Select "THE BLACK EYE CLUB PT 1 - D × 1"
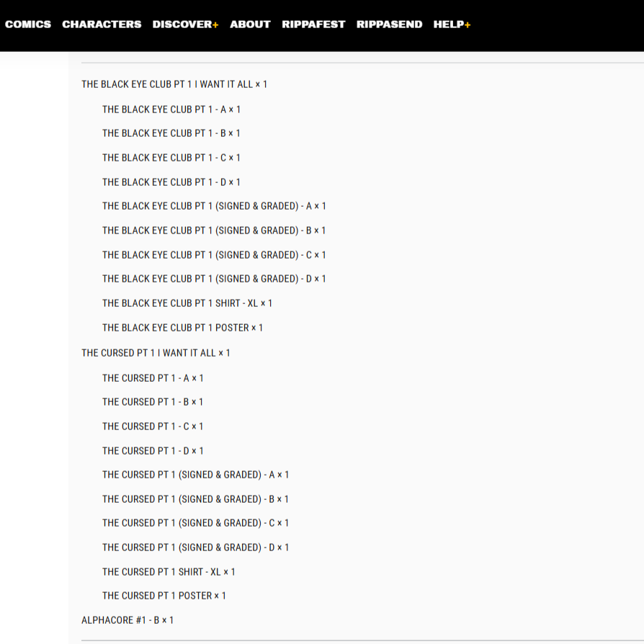 click(x=171, y=182)
